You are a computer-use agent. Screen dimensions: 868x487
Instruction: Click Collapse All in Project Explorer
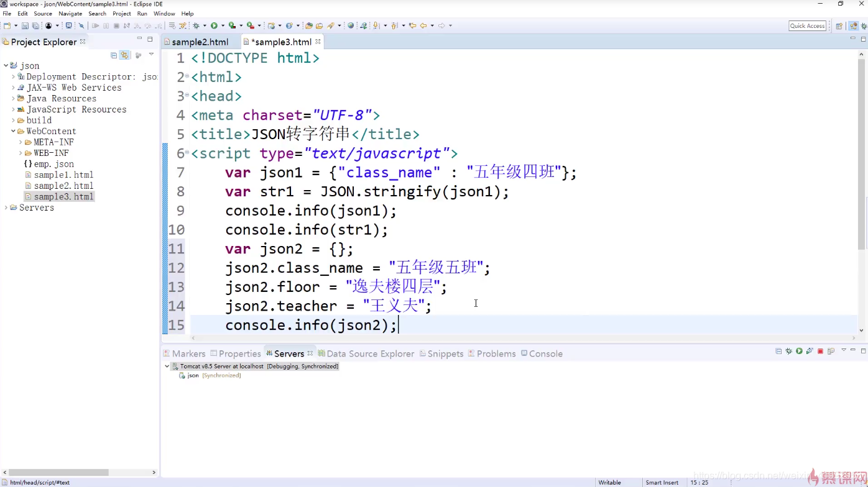click(x=114, y=55)
